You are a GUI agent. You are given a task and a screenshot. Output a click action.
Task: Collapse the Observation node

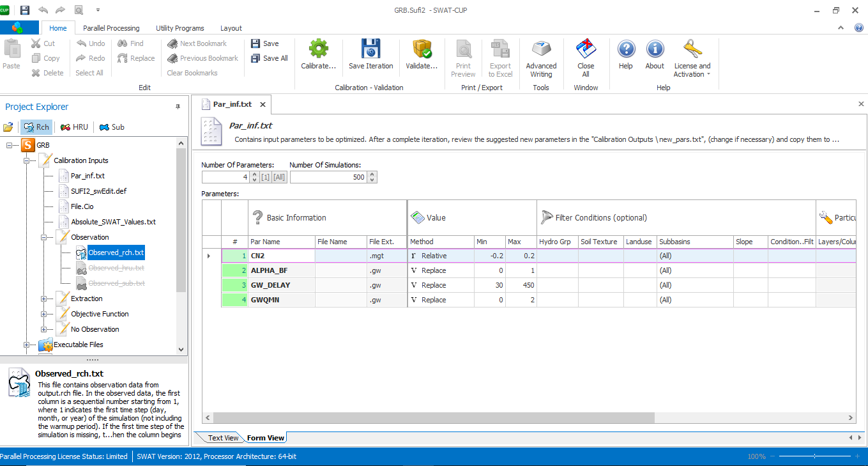44,237
